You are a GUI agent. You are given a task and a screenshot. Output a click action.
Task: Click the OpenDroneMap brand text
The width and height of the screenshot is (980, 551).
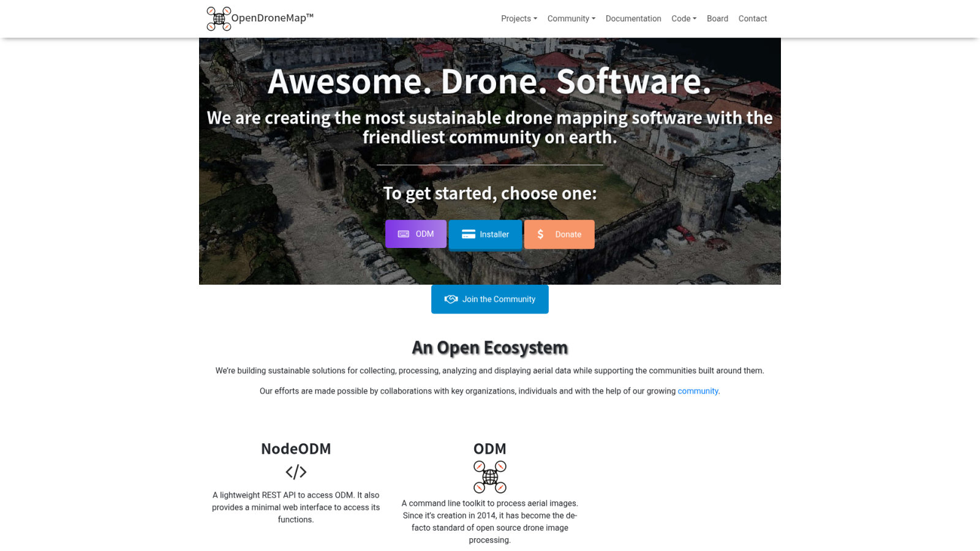coord(273,18)
